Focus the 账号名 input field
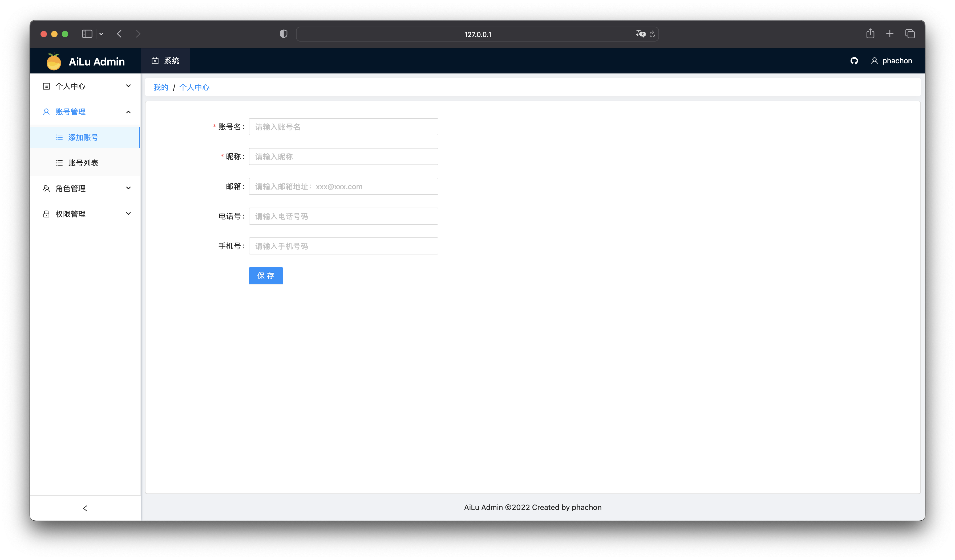The height and width of the screenshot is (560, 955). [x=343, y=127]
